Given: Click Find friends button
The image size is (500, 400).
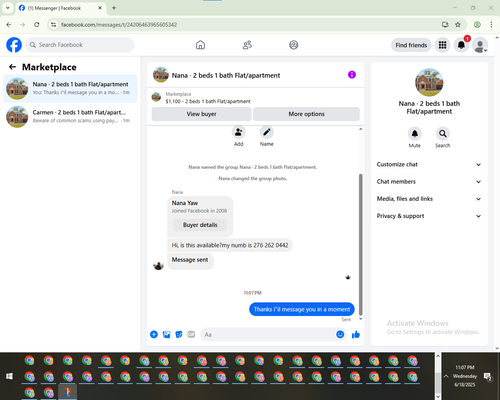Looking at the screenshot, I should (x=411, y=45).
